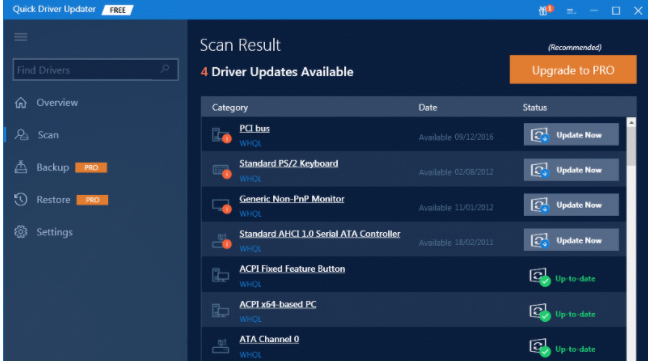The image size is (648, 361).
Task: Click the date 'Available 18/02/2011'
Action: 456,242
